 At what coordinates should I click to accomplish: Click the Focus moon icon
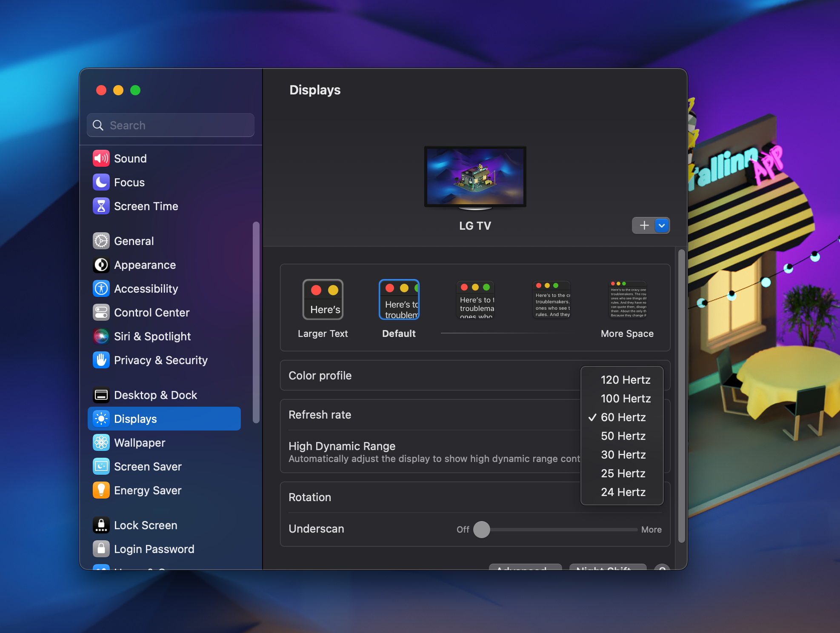[x=101, y=182]
